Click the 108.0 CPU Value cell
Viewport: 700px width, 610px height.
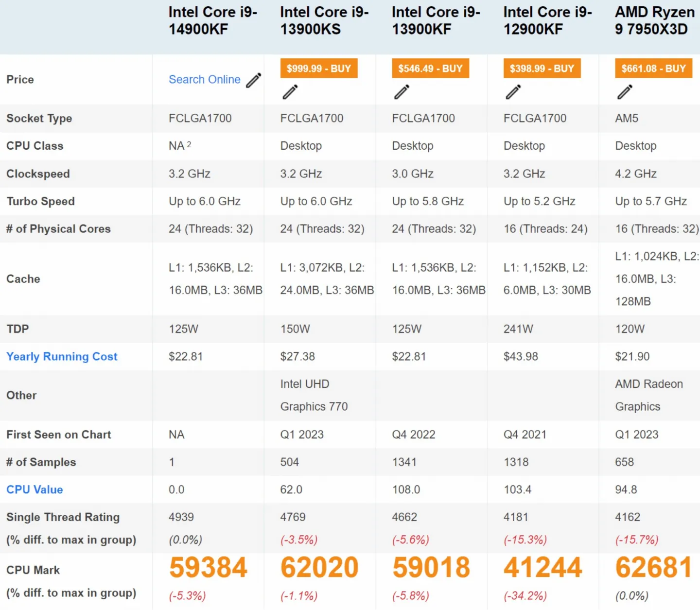coord(406,489)
